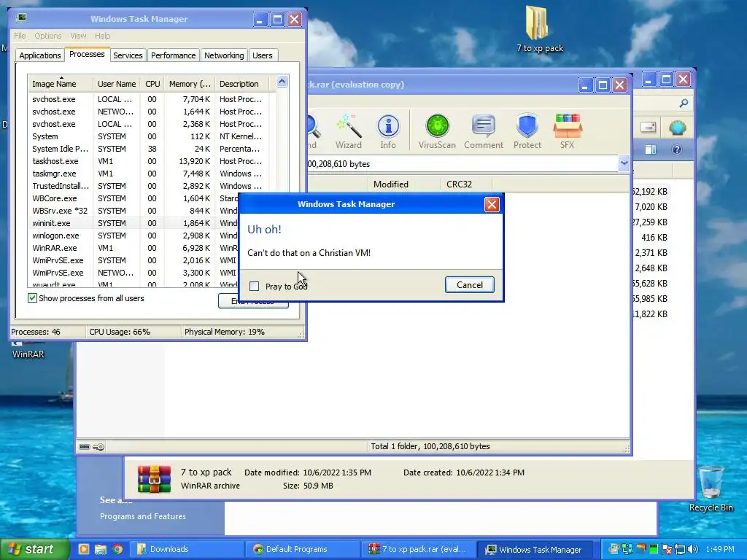Click the seashell icon in Explorer toolbar
747x560 pixels.
pyautogui.click(x=677, y=127)
